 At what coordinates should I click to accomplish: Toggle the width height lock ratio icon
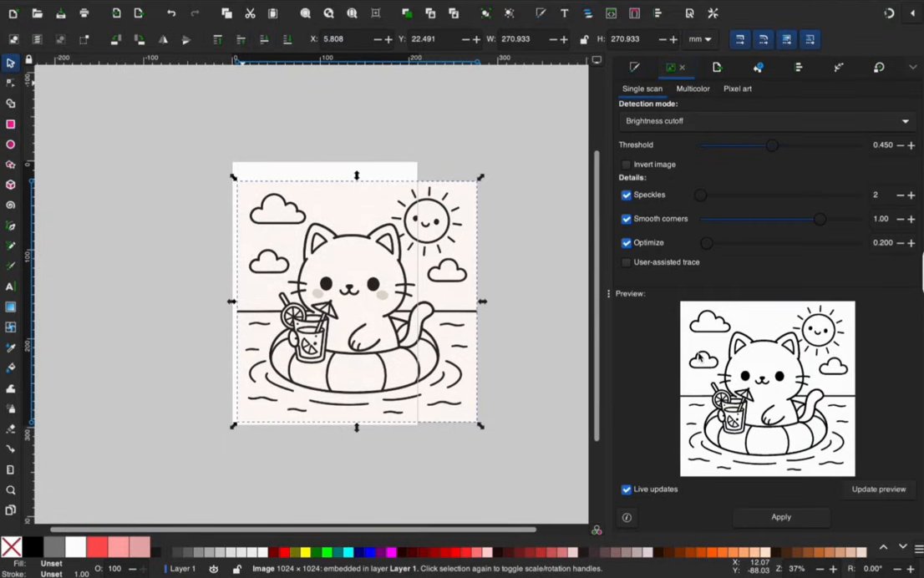tap(584, 39)
